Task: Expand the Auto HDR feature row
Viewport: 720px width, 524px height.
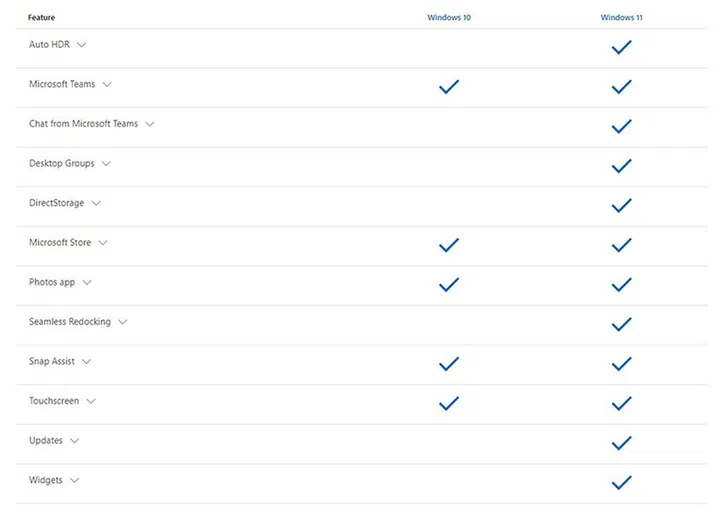Action: coord(82,45)
